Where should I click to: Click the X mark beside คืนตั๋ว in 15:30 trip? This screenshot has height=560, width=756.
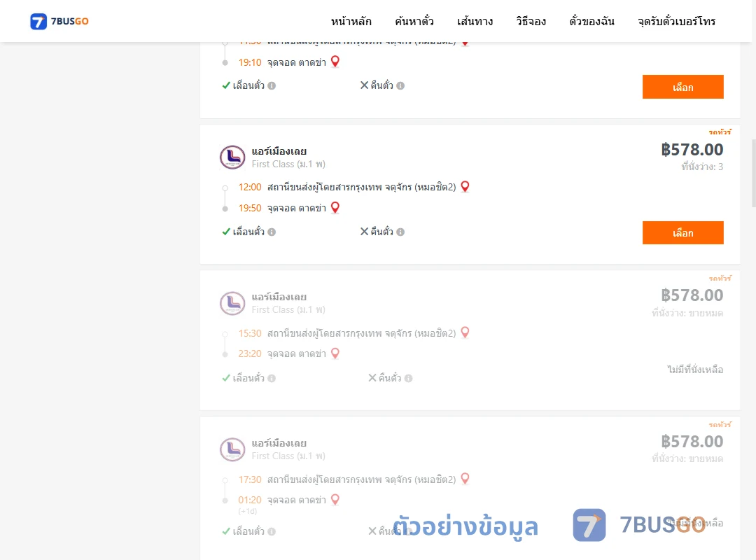pos(372,378)
